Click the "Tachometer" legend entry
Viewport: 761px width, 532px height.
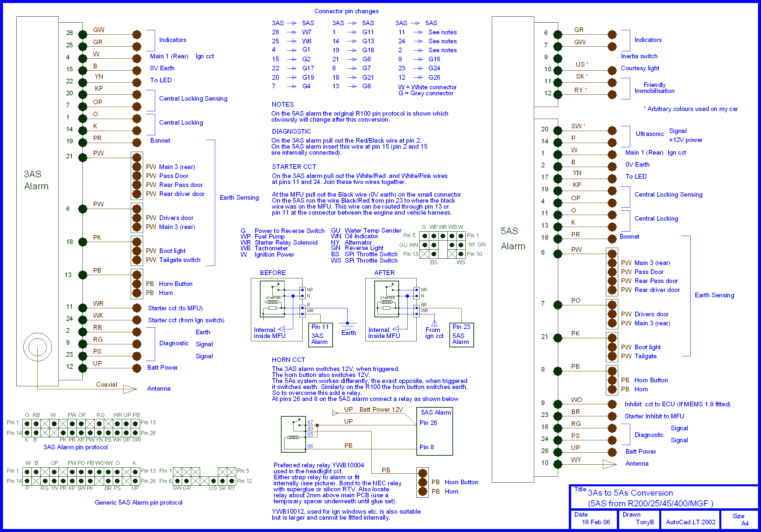[x=271, y=248]
